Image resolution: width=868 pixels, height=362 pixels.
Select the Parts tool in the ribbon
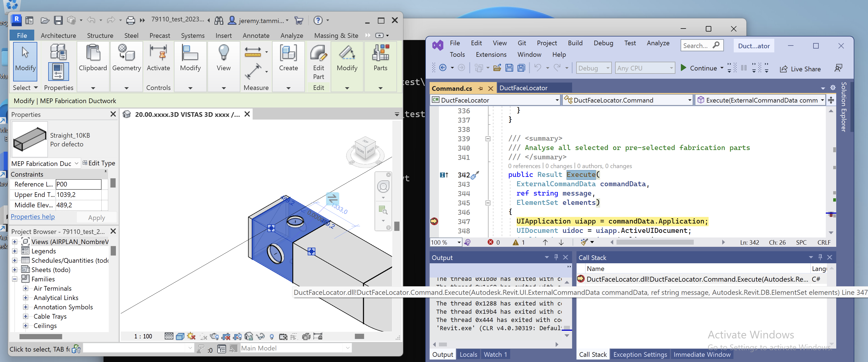(x=380, y=59)
